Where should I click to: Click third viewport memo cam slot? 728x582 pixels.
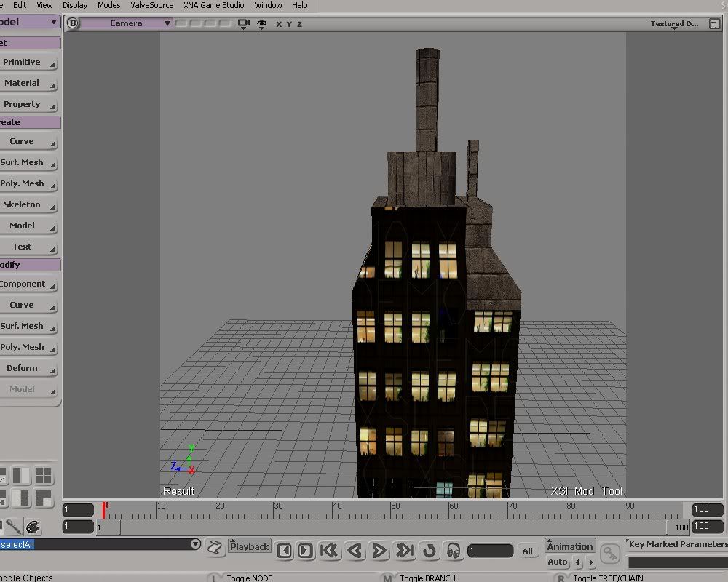210,23
